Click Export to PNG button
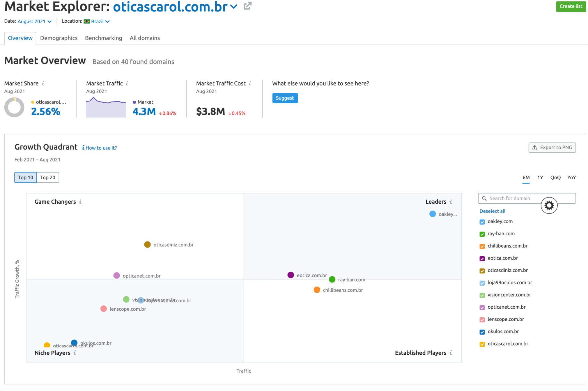 pyautogui.click(x=552, y=147)
